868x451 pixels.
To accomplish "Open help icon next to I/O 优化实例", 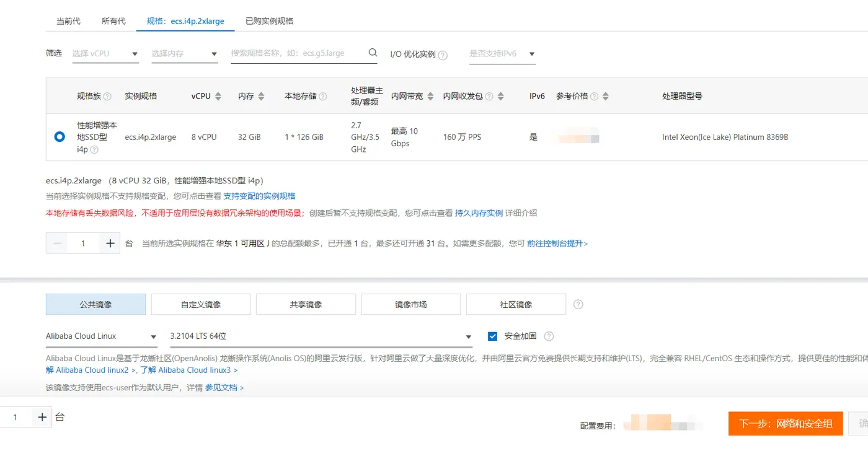I will click(443, 55).
